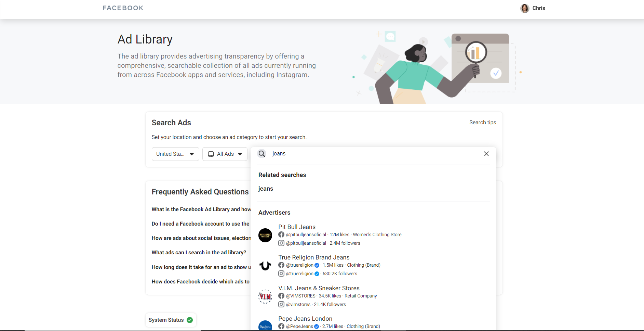Image resolution: width=644 pixels, height=331 pixels.
Task: Click the True Religion horseshoe logo
Action: [265, 266]
